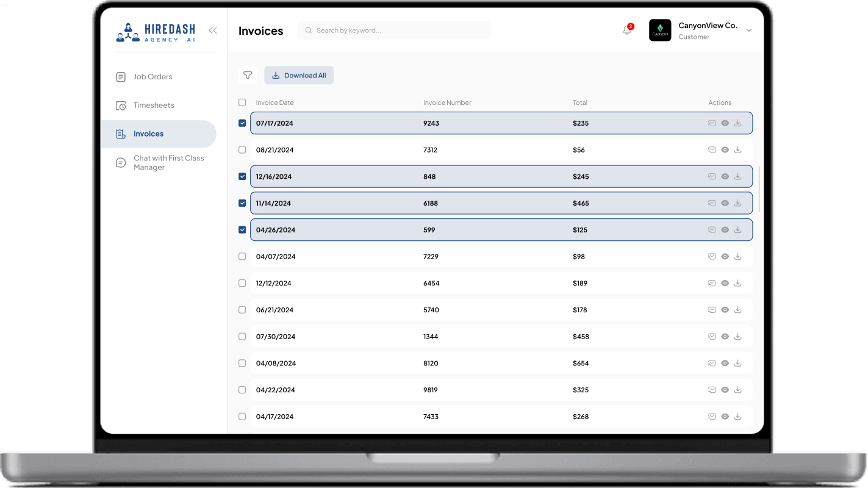Viewport: 868px width, 488px height.
Task: Click invoice number 7312 cell
Action: [430, 150]
